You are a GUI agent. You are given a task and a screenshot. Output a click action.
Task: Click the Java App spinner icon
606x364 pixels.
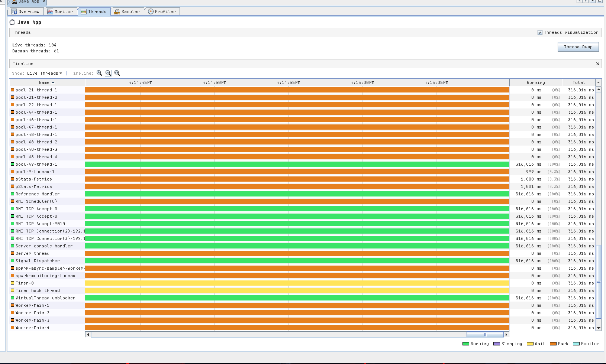pyautogui.click(x=12, y=22)
